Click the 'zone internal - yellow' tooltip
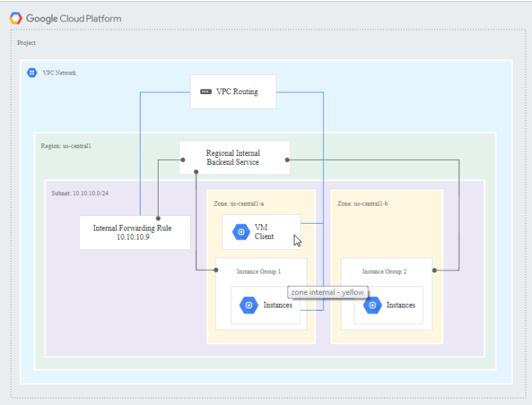 click(328, 292)
